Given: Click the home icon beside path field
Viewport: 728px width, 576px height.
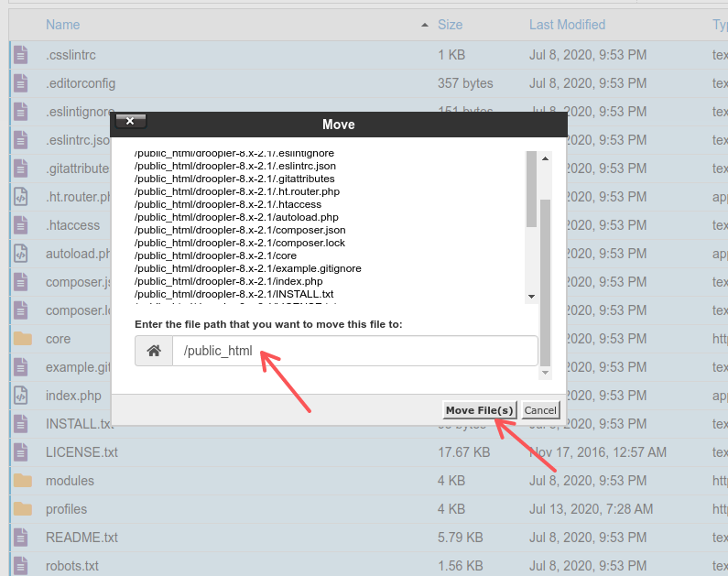Looking at the screenshot, I should 154,351.
